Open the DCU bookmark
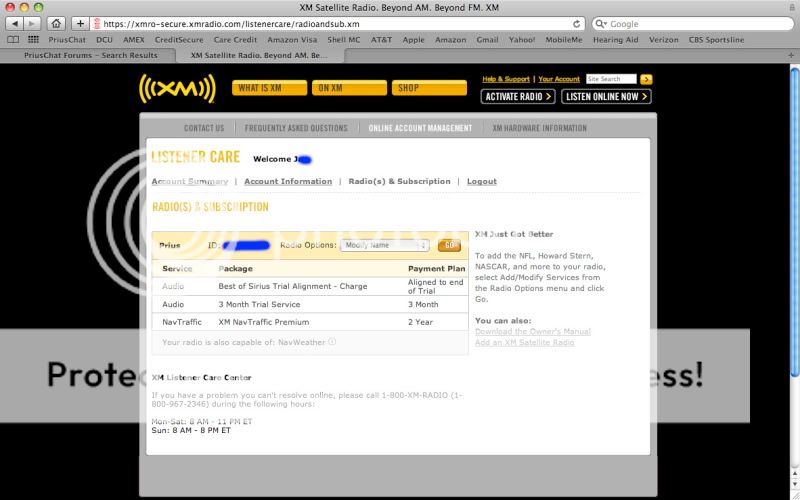800x500 pixels. (104, 39)
